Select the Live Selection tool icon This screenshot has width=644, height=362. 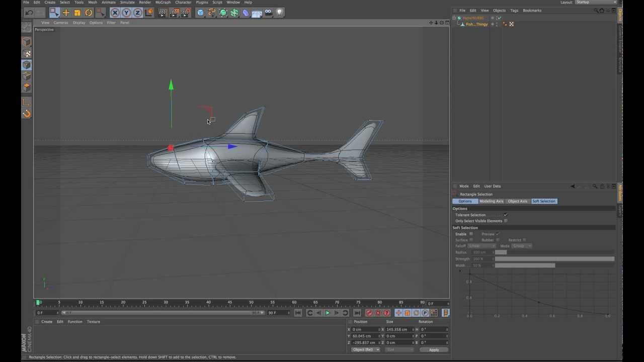click(54, 13)
